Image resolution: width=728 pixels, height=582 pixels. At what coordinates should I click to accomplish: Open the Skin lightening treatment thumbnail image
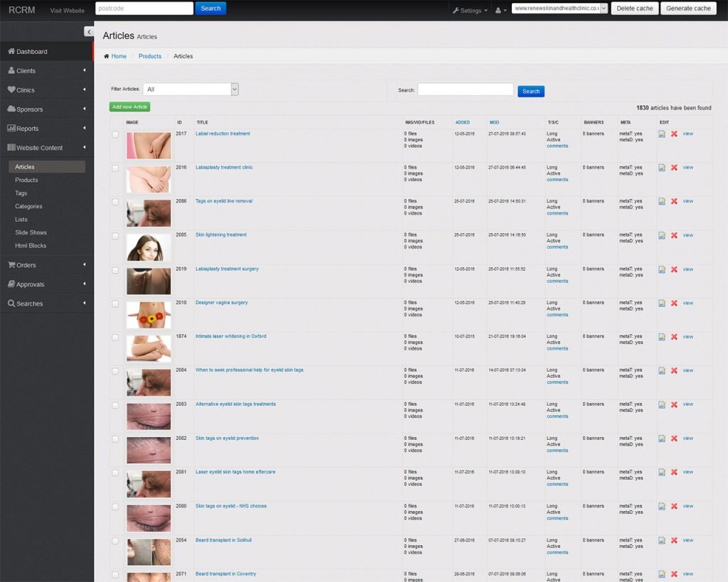pos(149,247)
